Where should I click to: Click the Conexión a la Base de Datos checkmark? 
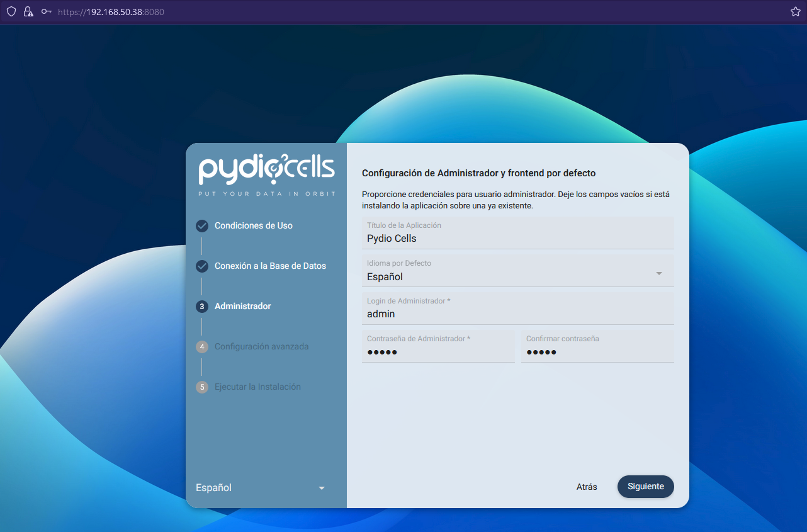tap(202, 266)
